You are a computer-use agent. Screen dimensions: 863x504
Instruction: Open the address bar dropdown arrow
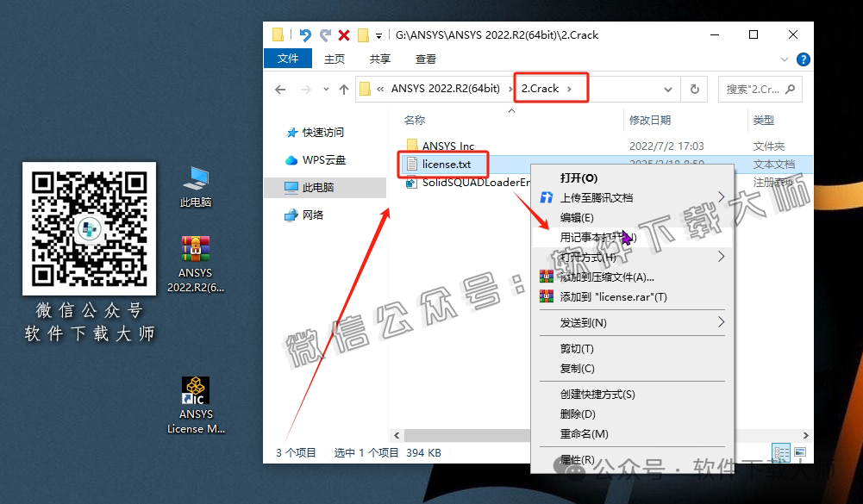(x=668, y=89)
